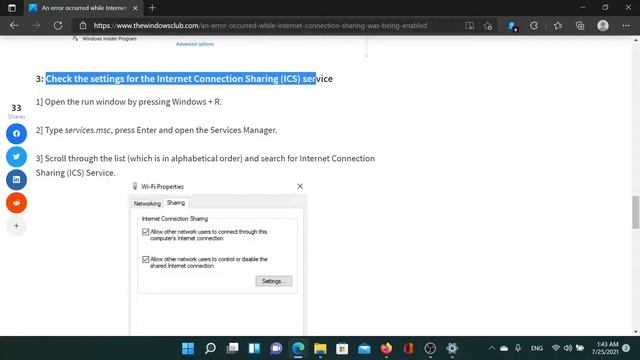Screen dimensions: 640x360
Task: Open the Collections icon
Action: coord(580,26)
